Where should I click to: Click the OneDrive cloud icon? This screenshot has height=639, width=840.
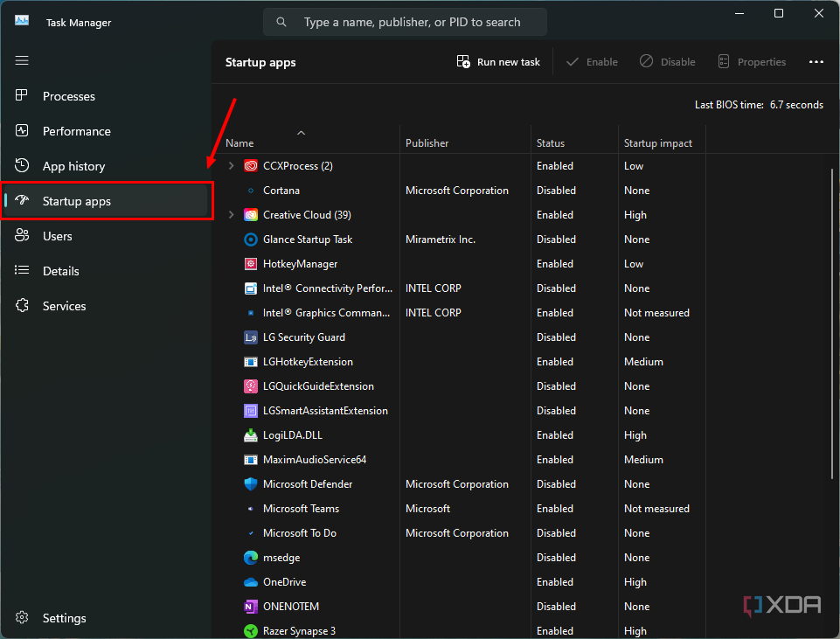(251, 582)
